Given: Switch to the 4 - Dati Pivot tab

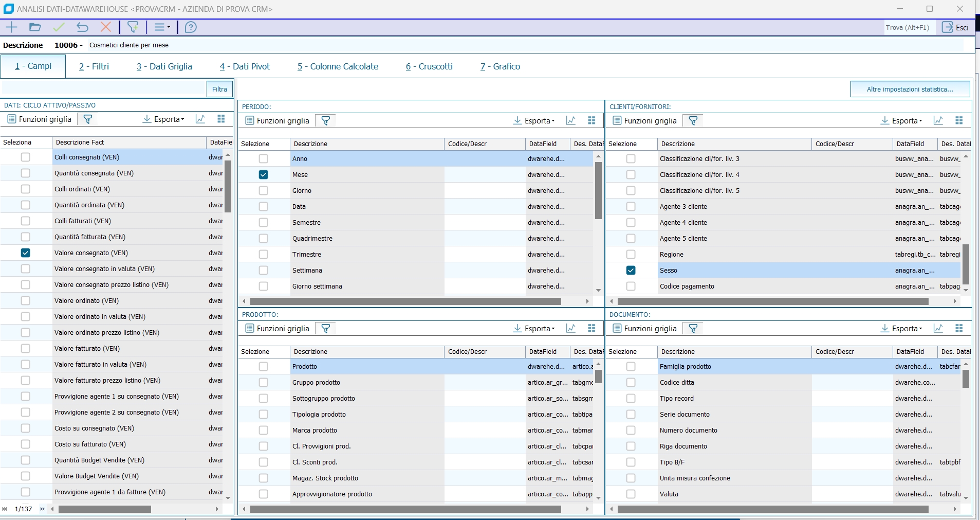Looking at the screenshot, I should [x=245, y=66].
